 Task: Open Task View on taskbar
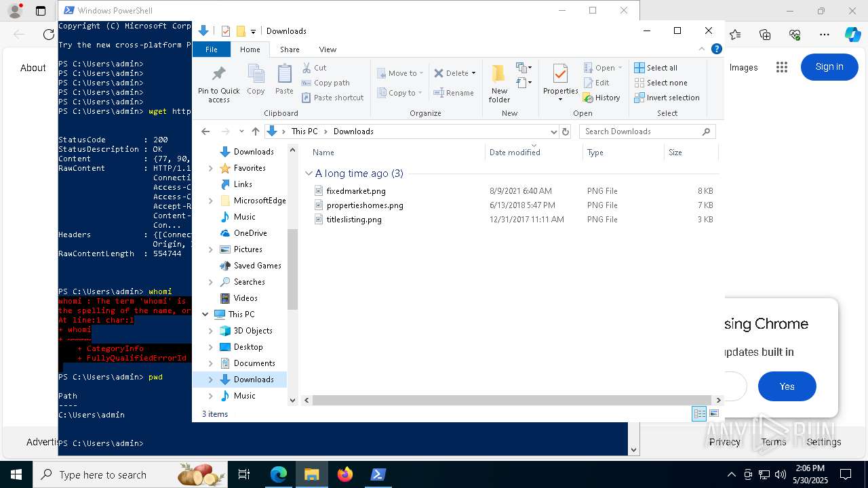244,474
